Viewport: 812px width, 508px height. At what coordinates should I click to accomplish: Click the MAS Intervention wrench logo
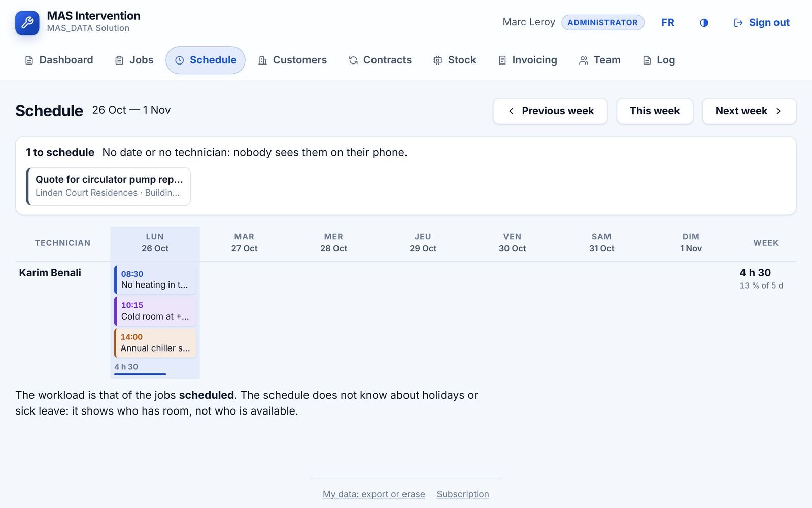pos(27,22)
